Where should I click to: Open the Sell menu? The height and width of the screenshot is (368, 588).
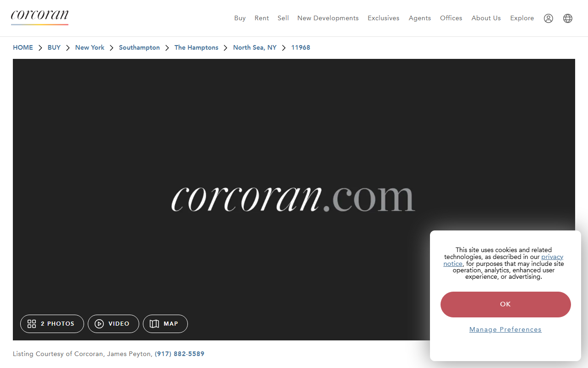[283, 18]
